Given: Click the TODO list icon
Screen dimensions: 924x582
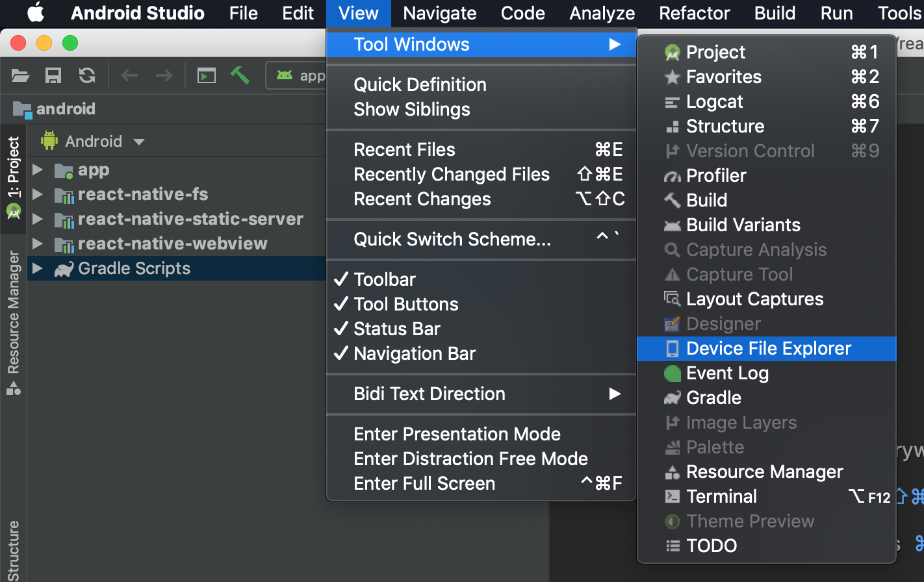Looking at the screenshot, I should pos(672,546).
